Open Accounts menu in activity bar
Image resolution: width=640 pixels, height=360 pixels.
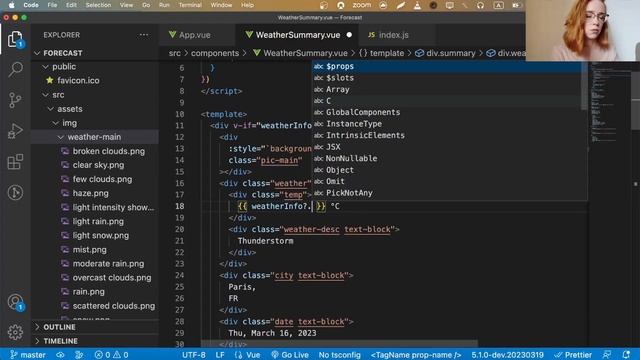pyautogui.click(x=15, y=302)
